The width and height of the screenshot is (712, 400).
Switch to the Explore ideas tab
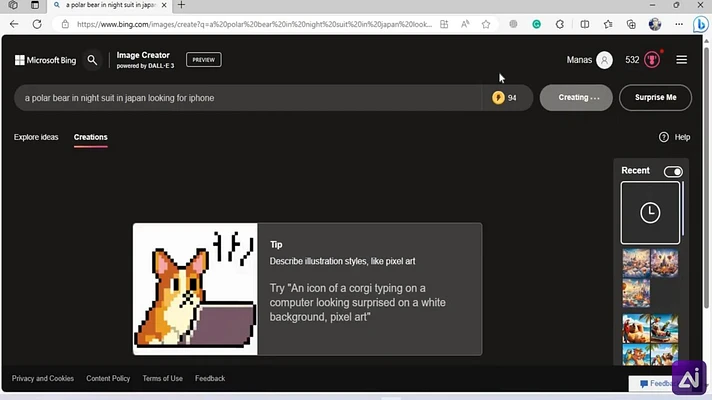[x=36, y=137]
